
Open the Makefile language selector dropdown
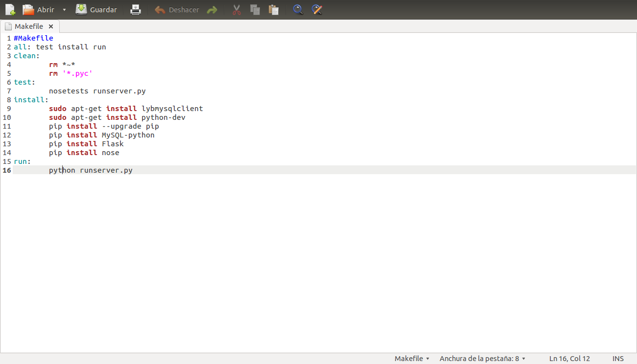[x=412, y=358]
